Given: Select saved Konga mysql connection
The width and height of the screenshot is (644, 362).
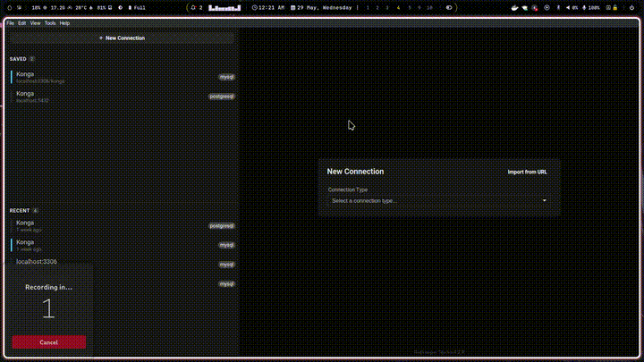Looking at the screenshot, I should (x=122, y=77).
